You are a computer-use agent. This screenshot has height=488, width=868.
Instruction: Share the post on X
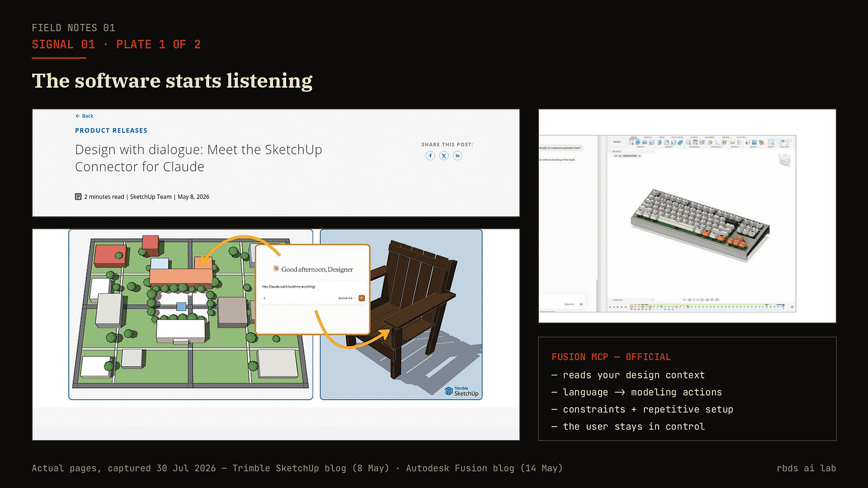pos(444,156)
